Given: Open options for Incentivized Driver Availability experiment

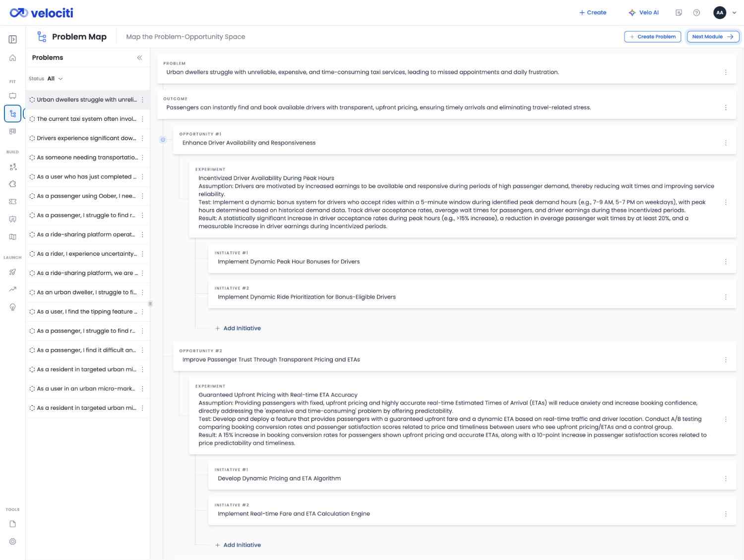Looking at the screenshot, I should click(x=726, y=202).
